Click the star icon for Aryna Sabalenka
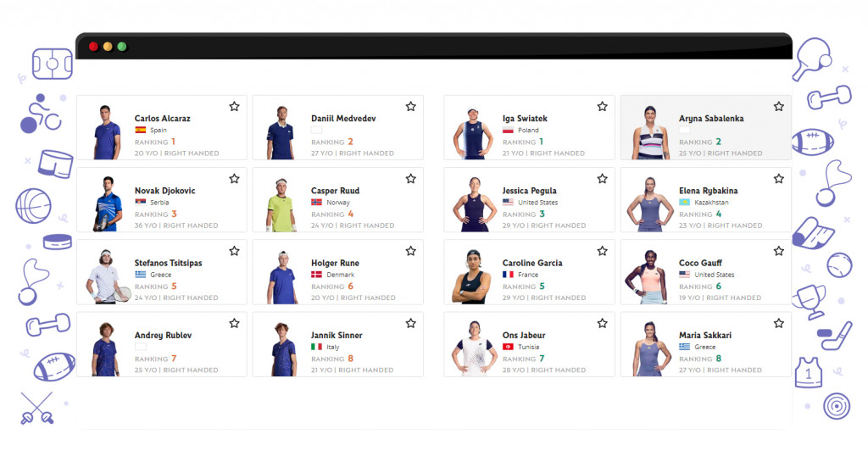This screenshot has width=868, height=462. 778,107
